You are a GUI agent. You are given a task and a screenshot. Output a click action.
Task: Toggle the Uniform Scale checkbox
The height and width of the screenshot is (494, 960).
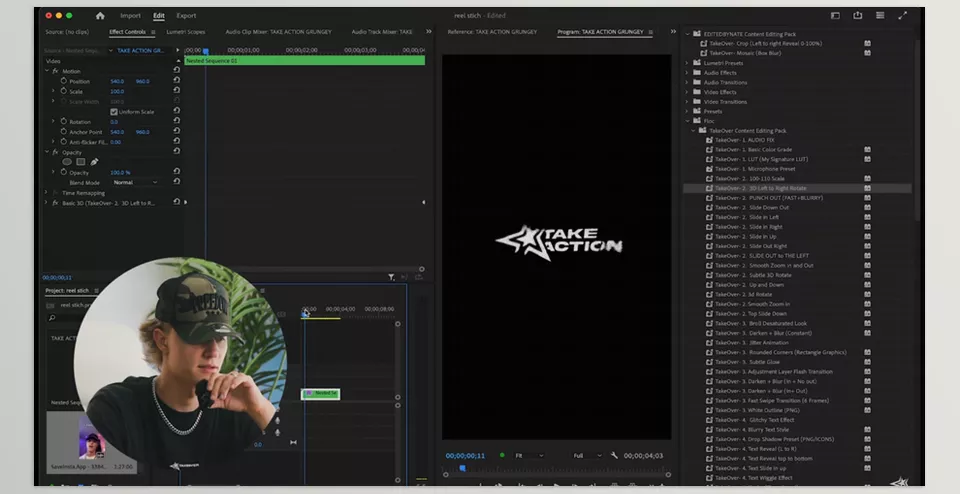[x=114, y=112]
